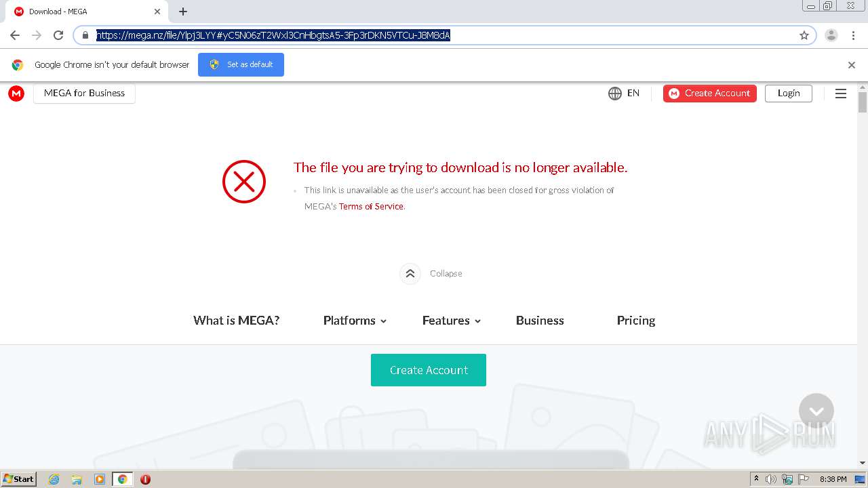Go back in browser history
This screenshot has height=488, width=868.
click(x=15, y=35)
